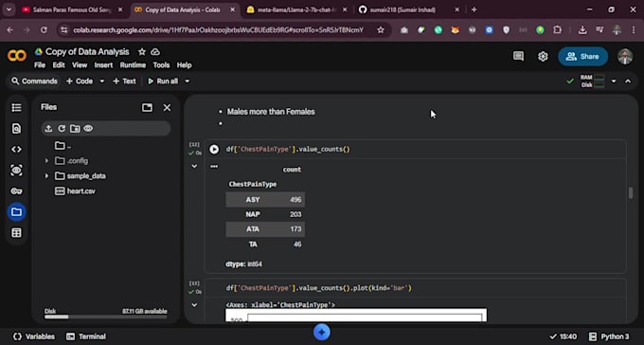Image resolution: width=644 pixels, height=345 pixels.
Task: Open the data table icon in sidebar
Action: (x=16, y=233)
